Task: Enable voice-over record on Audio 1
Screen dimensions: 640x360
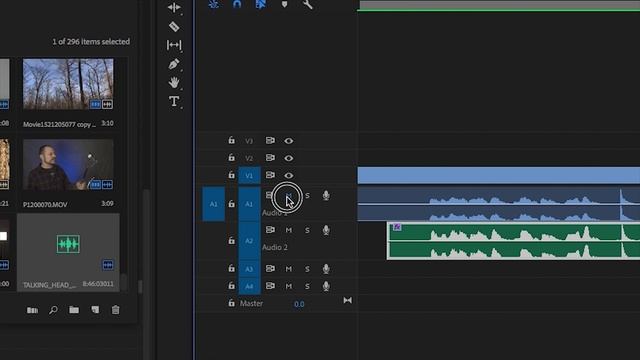Action: 326,196
